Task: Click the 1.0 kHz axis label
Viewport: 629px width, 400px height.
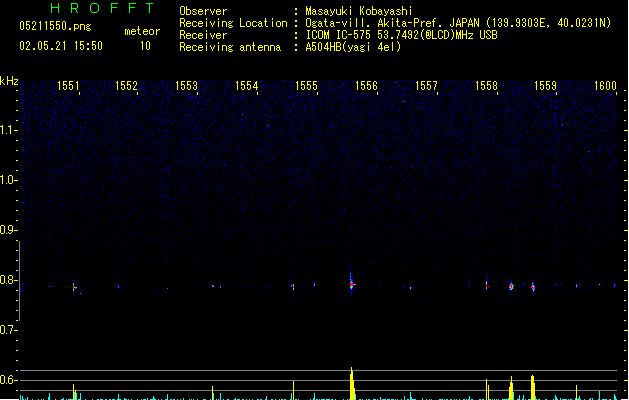Action: point(8,180)
